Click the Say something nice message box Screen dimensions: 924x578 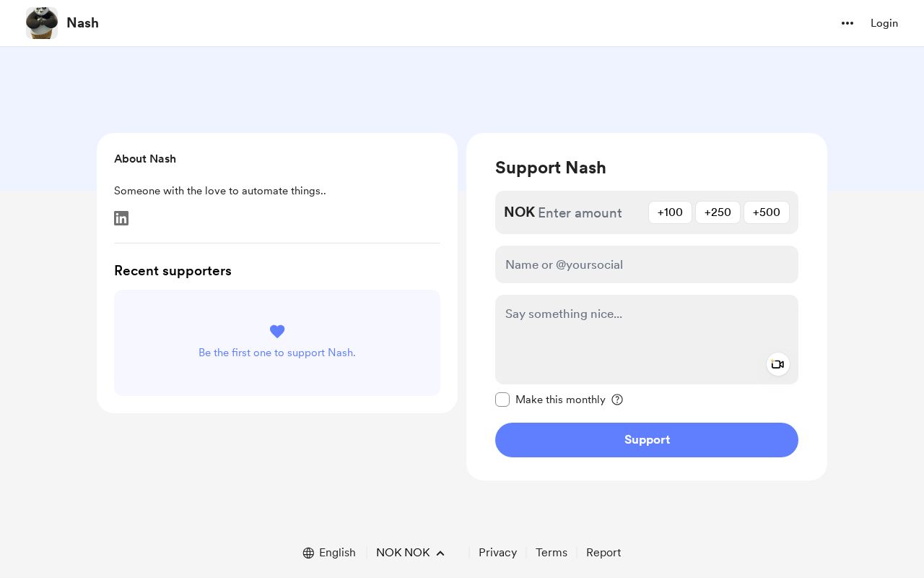click(647, 340)
